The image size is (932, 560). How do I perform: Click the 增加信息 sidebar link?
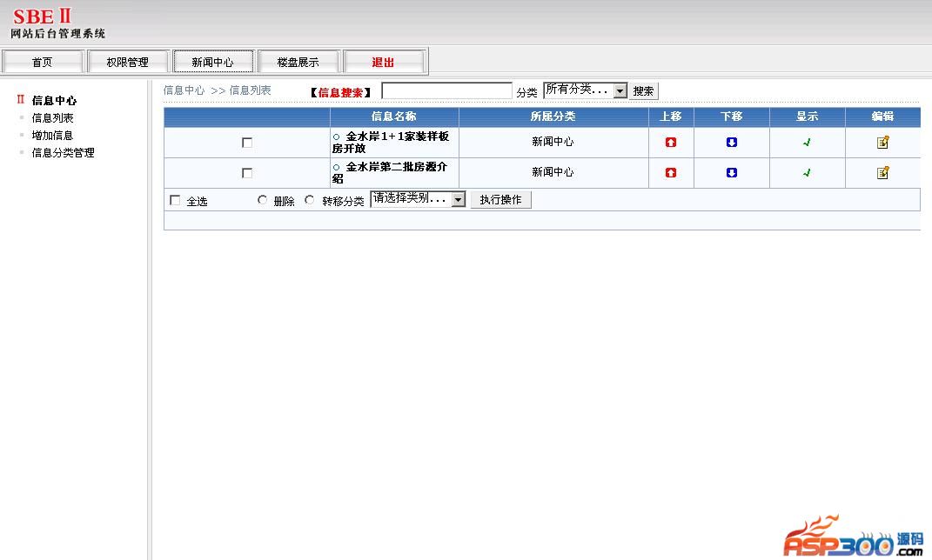click(52, 136)
